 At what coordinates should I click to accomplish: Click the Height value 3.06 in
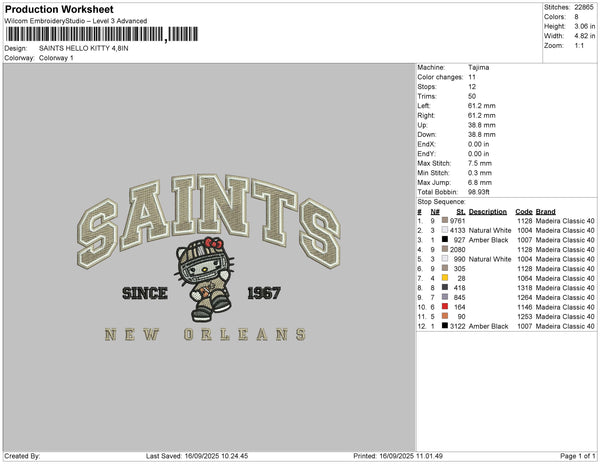tap(585, 26)
